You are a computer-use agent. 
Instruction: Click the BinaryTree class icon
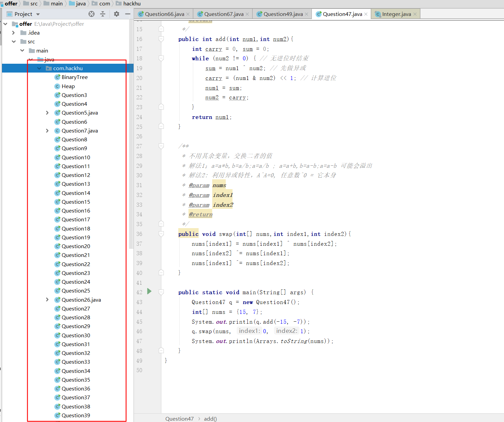(57, 77)
